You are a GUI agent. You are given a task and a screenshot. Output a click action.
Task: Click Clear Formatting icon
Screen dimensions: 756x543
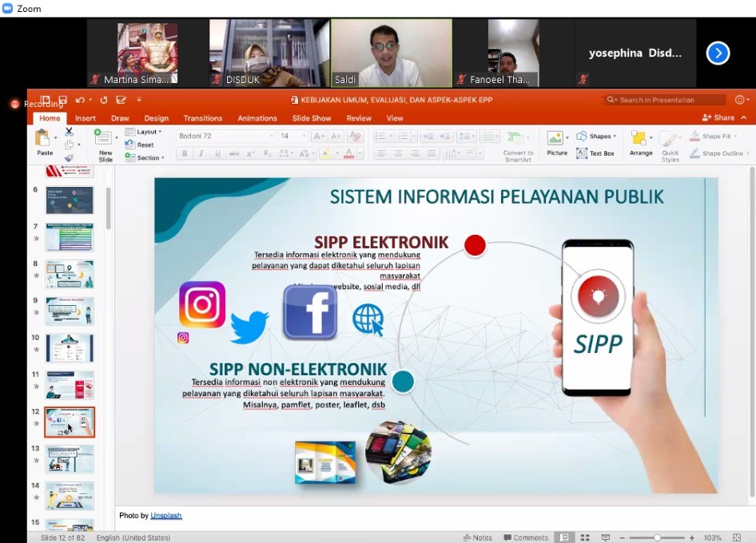coord(356,137)
